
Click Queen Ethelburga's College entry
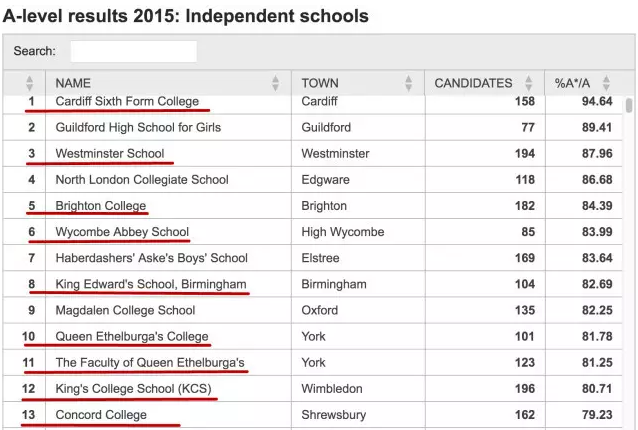(132, 336)
